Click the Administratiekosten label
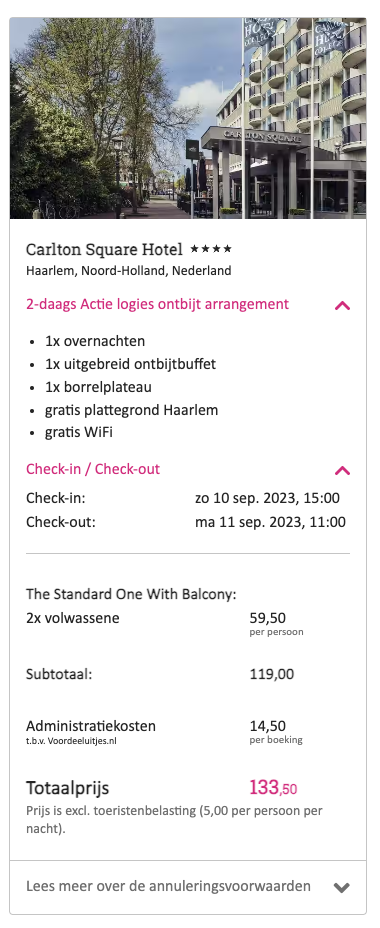The width and height of the screenshot is (380, 928). tap(91, 726)
